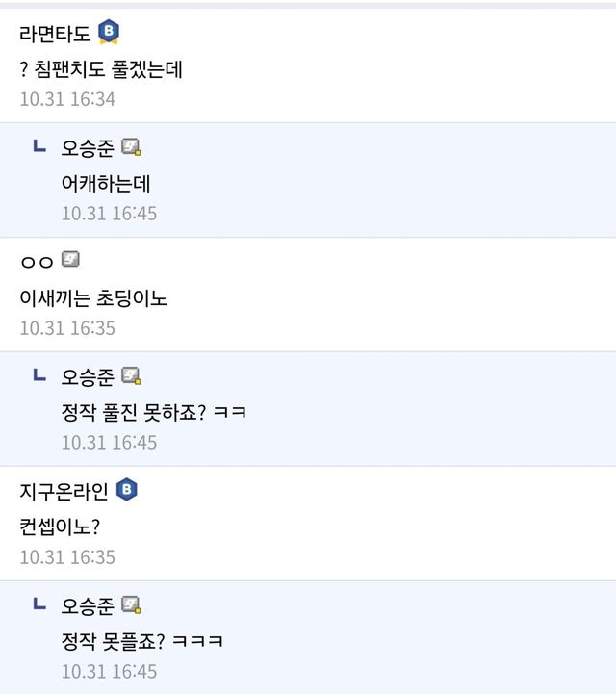
Task: Click the icon beside 오승준 above 어캐하는데
Action: [x=131, y=147]
